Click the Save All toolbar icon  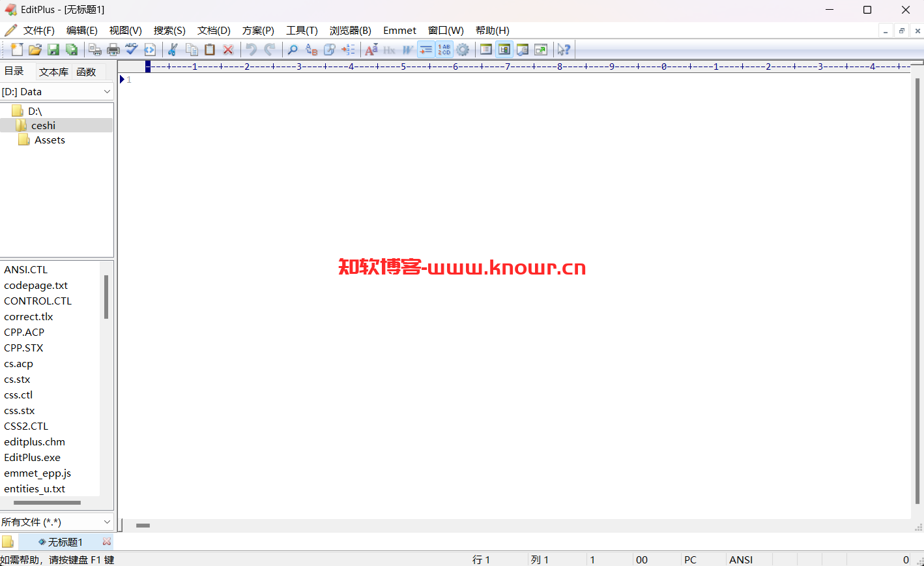(72, 50)
